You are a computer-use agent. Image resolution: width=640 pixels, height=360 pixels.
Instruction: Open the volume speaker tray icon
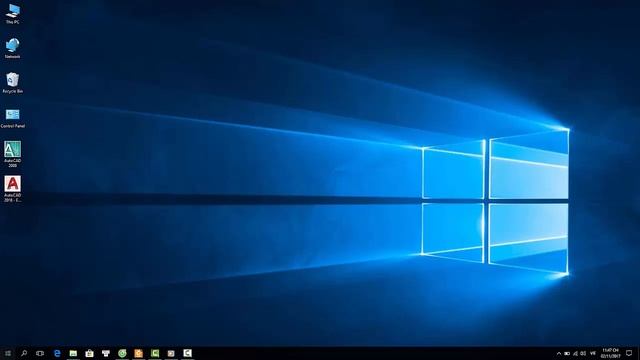click(583, 353)
